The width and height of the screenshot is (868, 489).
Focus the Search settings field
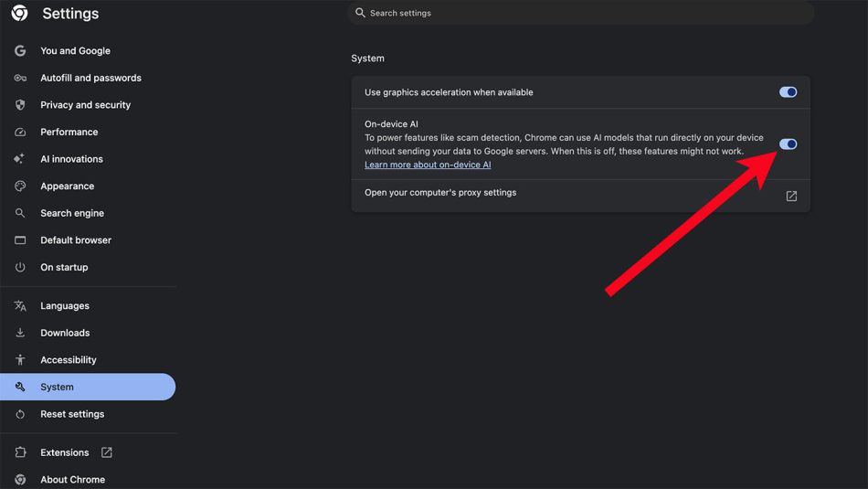(581, 13)
